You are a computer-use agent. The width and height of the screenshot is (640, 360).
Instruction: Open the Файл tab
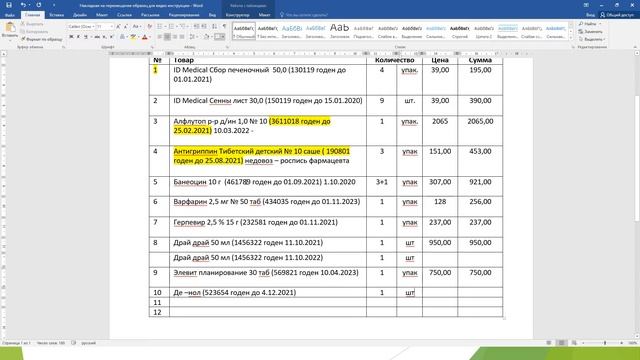click(x=10, y=15)
